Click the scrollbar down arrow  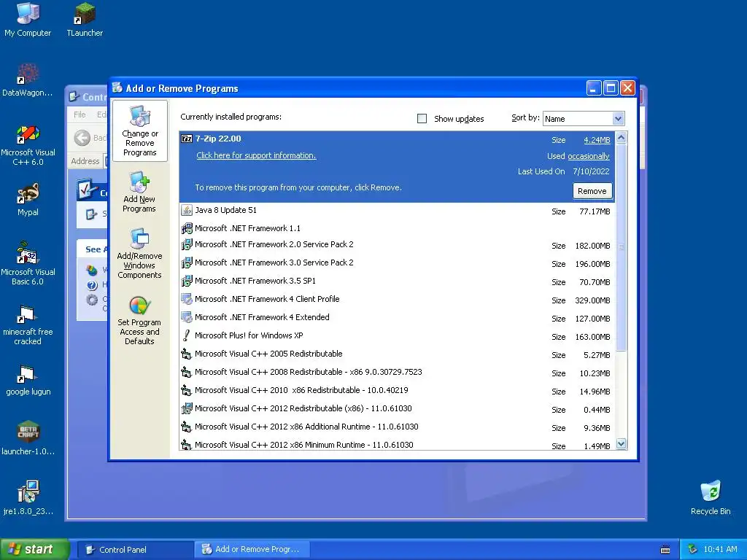(x=621, y=444)
